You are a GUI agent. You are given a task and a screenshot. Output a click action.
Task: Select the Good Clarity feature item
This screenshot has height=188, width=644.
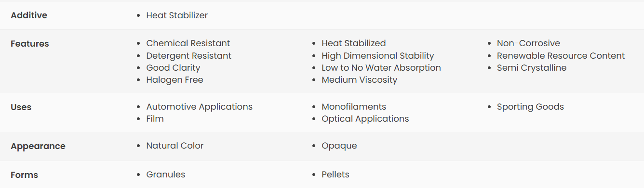pos(173,68)
